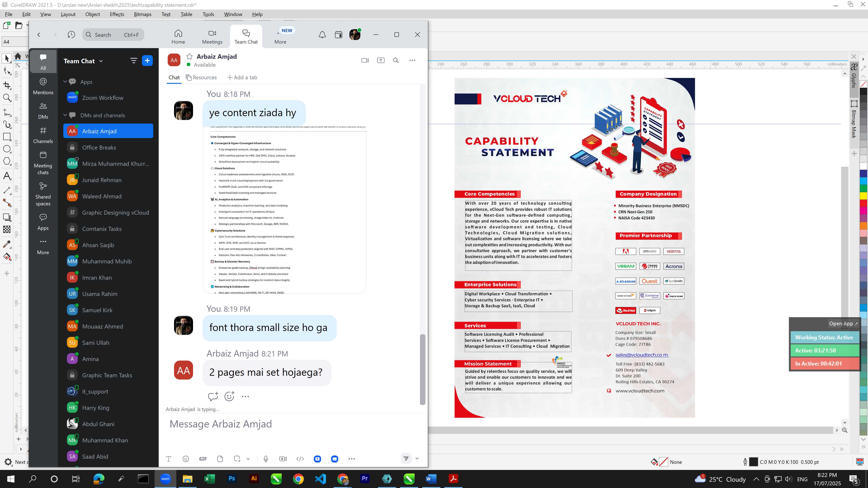868x488 pixels.
Task: Select the Text tool in CorelDRAW toolbox
Action: click(x=7, y=176)
